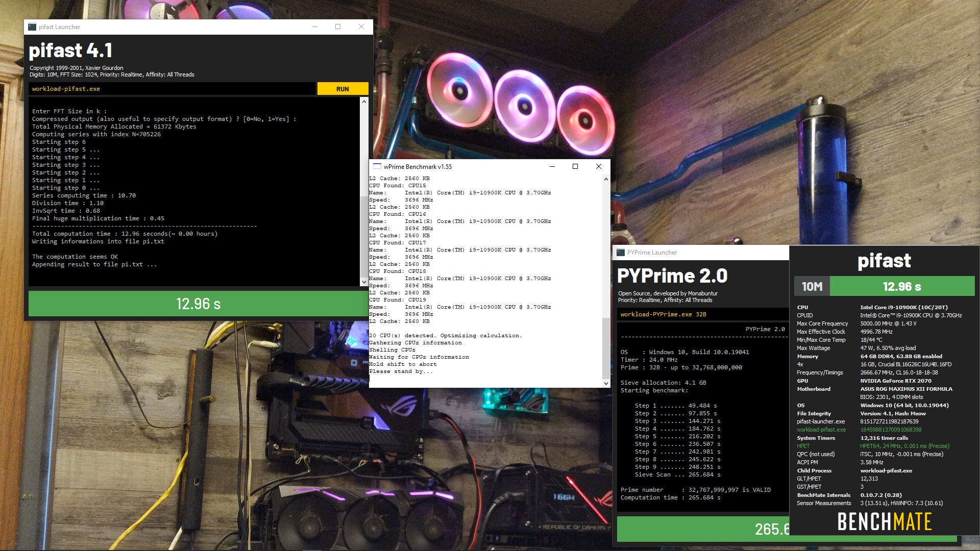Click the Sensor Measurements row
Screen dimensions: 980x551
click(870, 503)
